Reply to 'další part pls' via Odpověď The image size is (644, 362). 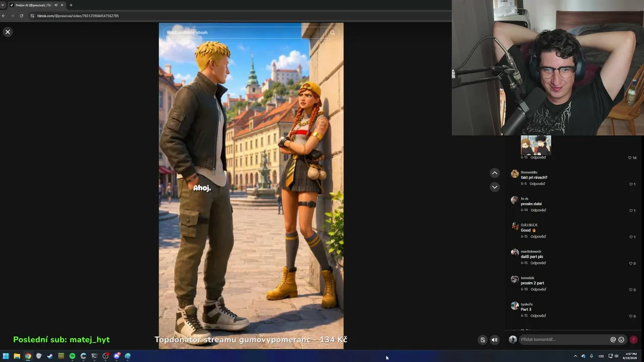coord(538,263)
